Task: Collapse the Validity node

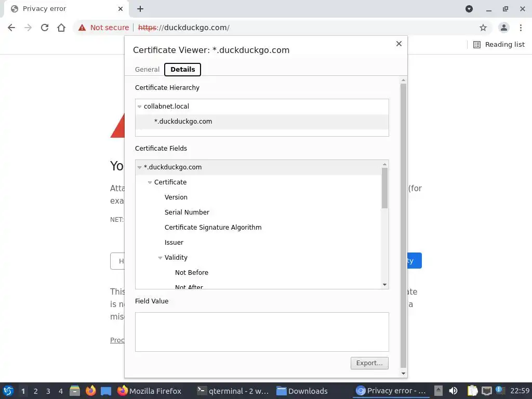Action: (160, 258)
